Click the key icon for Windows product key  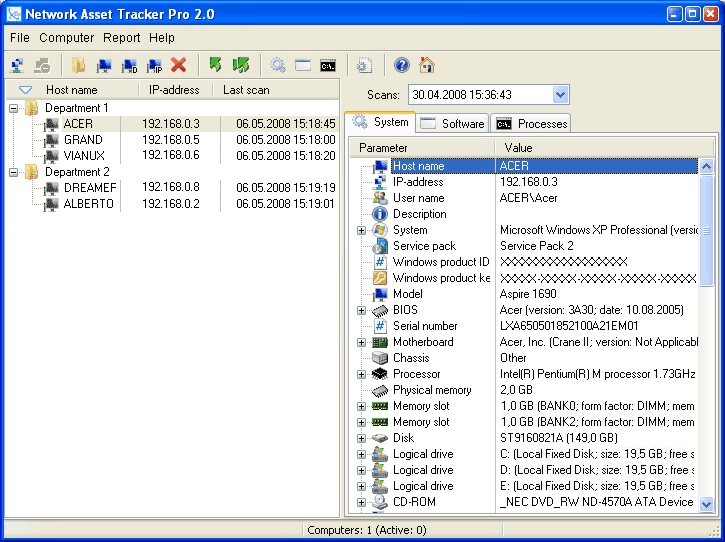pyautogui.click(x=380, y=278)
